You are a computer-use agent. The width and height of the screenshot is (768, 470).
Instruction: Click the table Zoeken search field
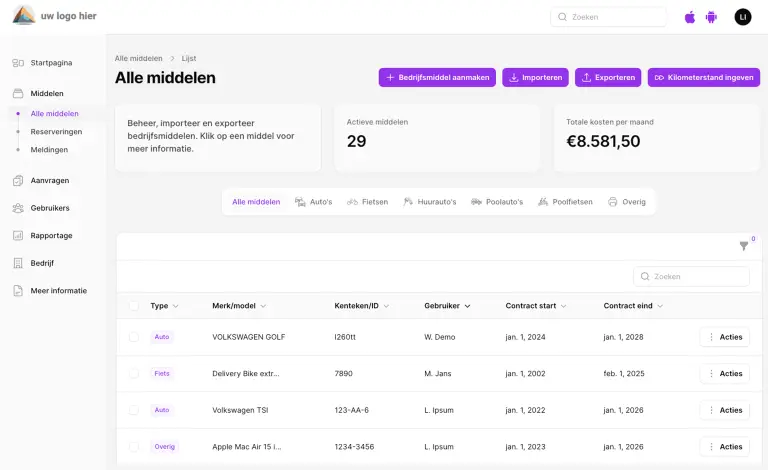click(x=692, y=276)
